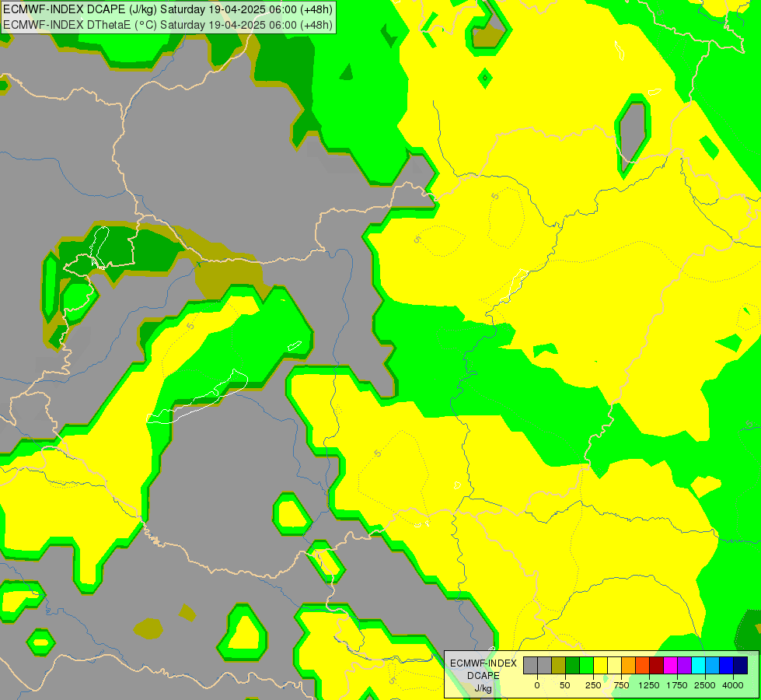761x700 pixels.
Task: Click the legend tick label '250'
Action: tap(593, 685)
